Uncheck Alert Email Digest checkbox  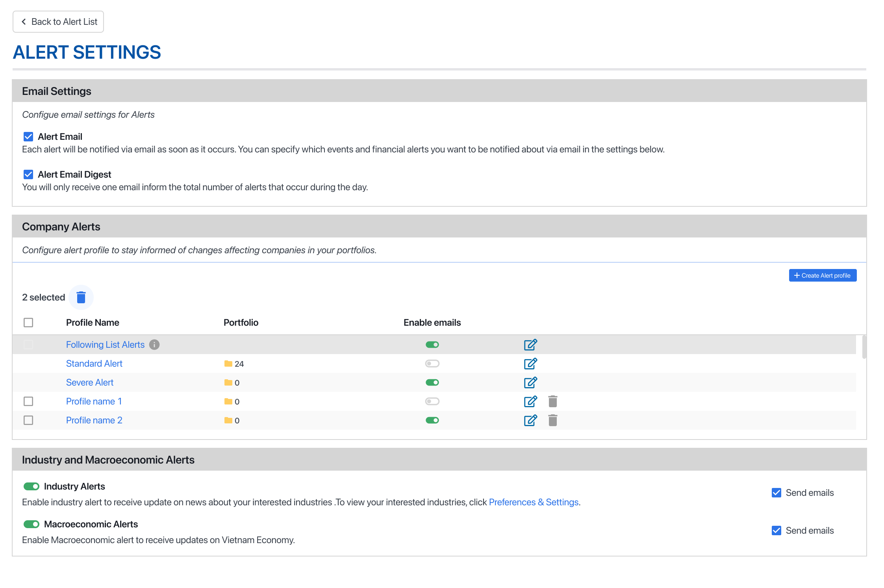[28, 174]
